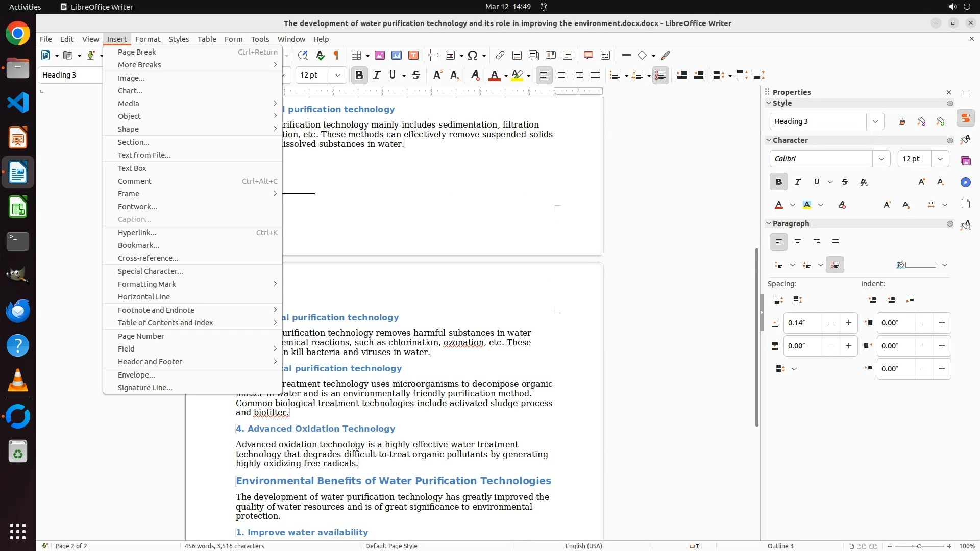Click the Insert Table toolbar icon
Image resolution: width=980 pixels, height=551 pixels.
pos(357,55)
